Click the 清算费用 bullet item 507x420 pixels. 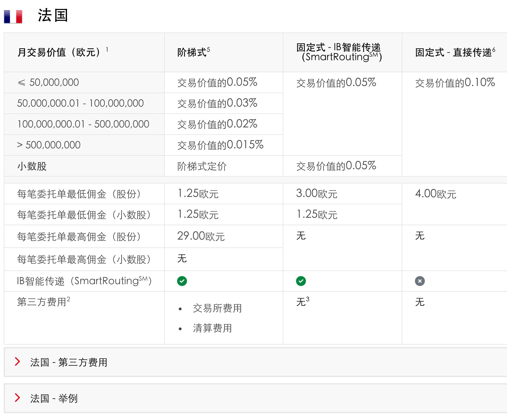click(212, 328)
